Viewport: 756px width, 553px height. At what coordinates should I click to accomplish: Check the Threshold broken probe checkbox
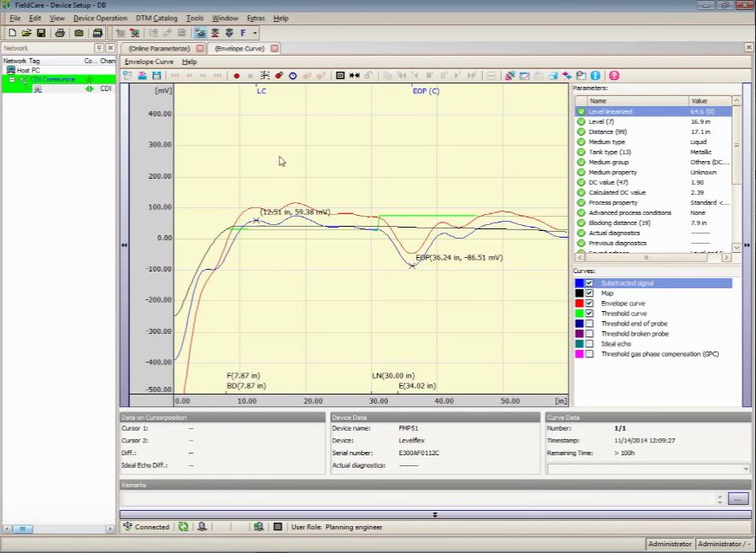tap(589, 334)
